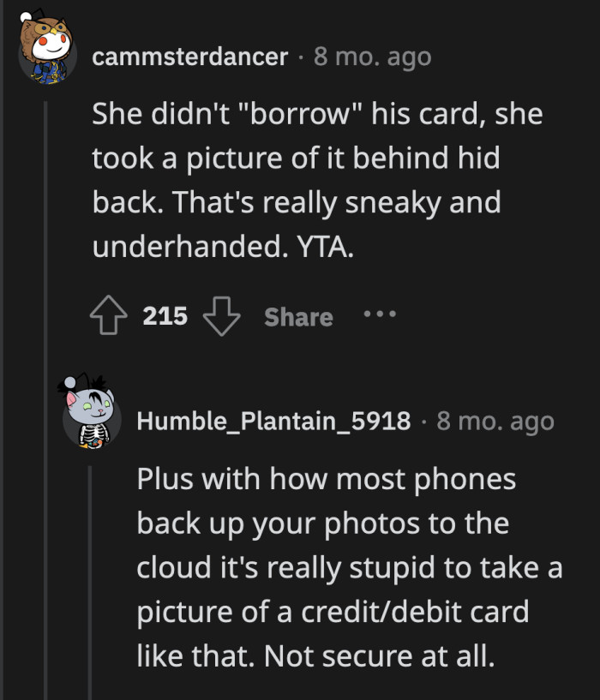This screenshot has width=600, height=700.
Task: Open the three-dot overflow menu
Action: coord(380,314)
